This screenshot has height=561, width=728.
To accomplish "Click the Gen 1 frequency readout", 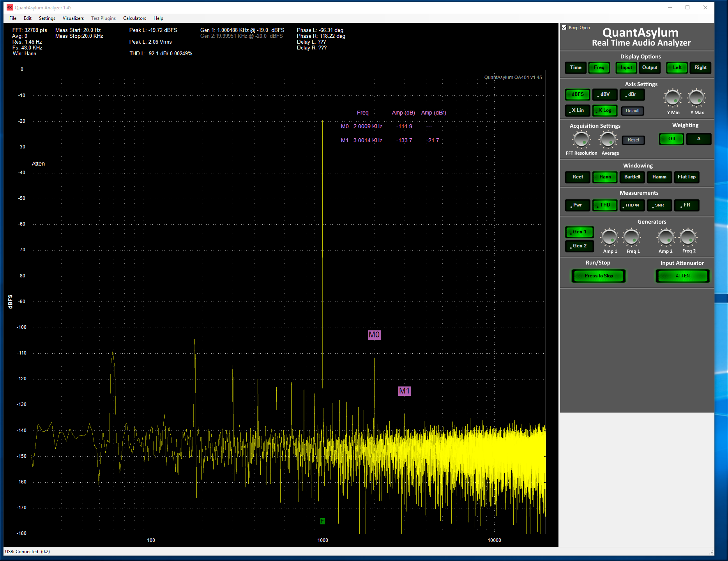I will pos(242,30).
